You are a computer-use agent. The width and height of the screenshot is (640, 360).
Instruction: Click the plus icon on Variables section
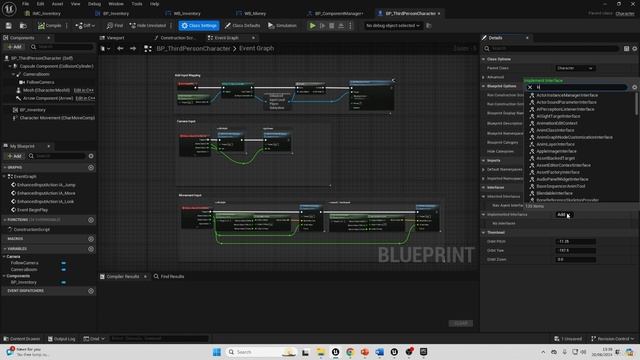(x=91, y=249)
